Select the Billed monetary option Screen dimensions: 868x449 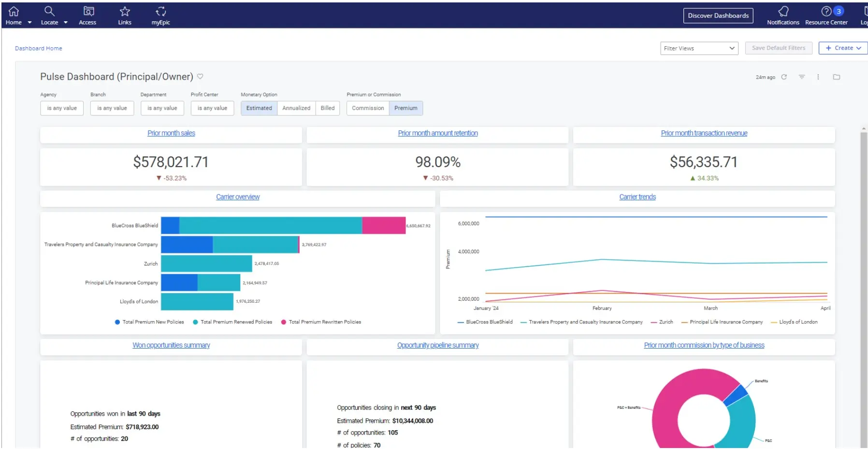pos(328,108)
